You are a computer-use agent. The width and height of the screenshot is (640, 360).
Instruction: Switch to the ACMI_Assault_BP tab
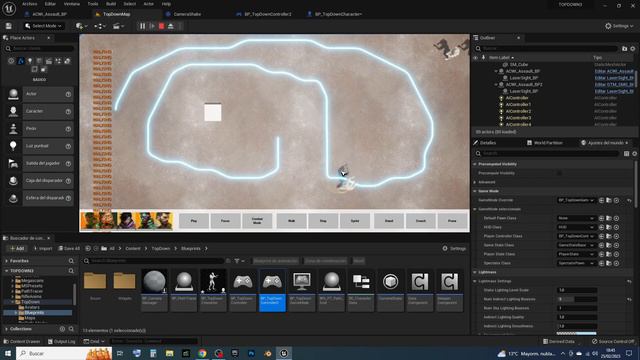(49, 14)
